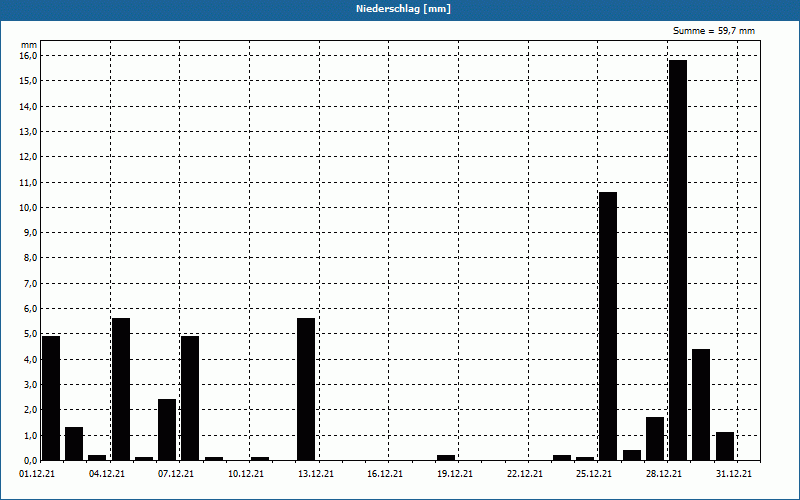Select the 4,9 mm bar on 07.12.21

tap(190, 398)
